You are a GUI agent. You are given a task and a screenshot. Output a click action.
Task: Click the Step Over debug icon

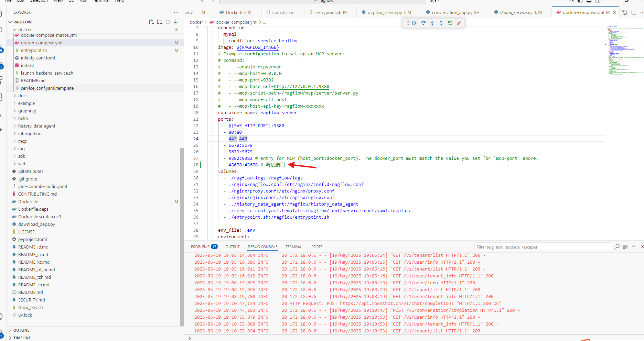click(x=423, y=23)
